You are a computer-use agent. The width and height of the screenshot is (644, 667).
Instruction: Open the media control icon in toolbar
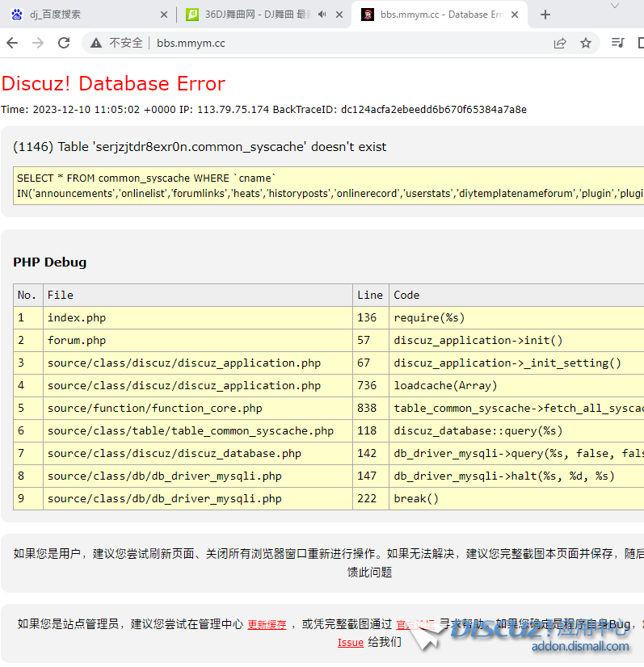(x=617, y=43)
